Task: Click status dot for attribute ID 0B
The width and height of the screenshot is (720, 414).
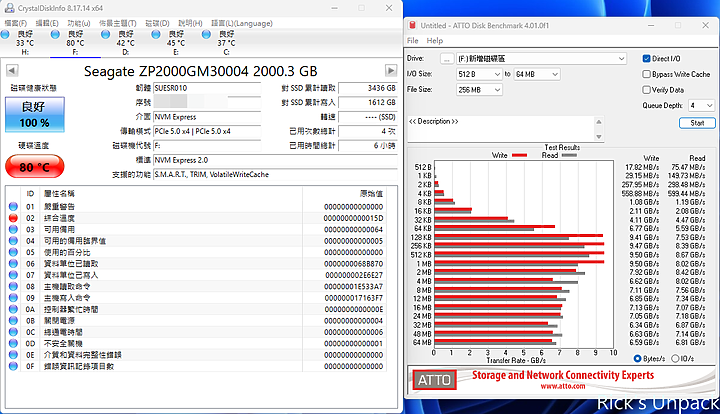Action: coord(13,320)
